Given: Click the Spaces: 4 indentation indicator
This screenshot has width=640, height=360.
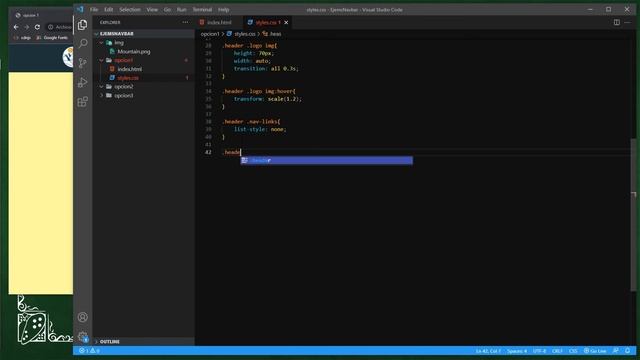Looking at the screenshot, I should coord(517,351).
